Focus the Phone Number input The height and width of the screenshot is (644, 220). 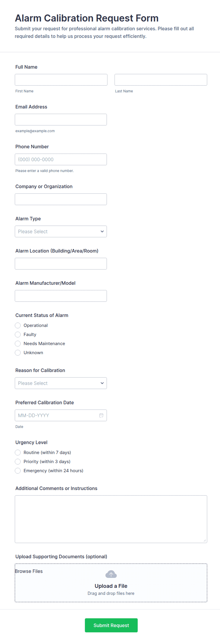click(61, 159)
